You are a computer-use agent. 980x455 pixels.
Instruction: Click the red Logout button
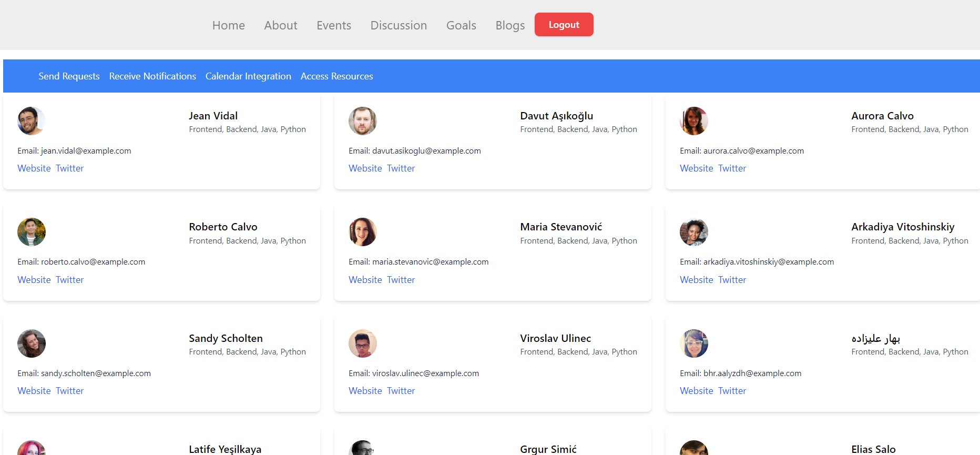pos(564,25)
